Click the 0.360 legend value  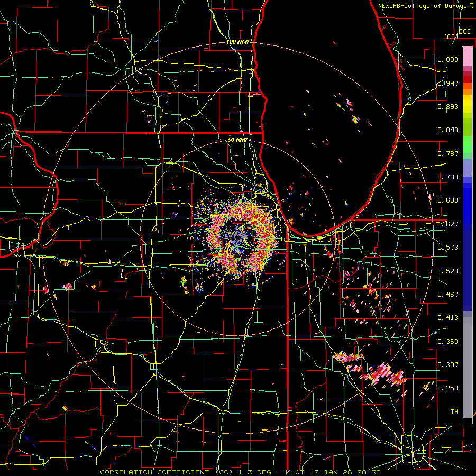[x=448, y=342]
